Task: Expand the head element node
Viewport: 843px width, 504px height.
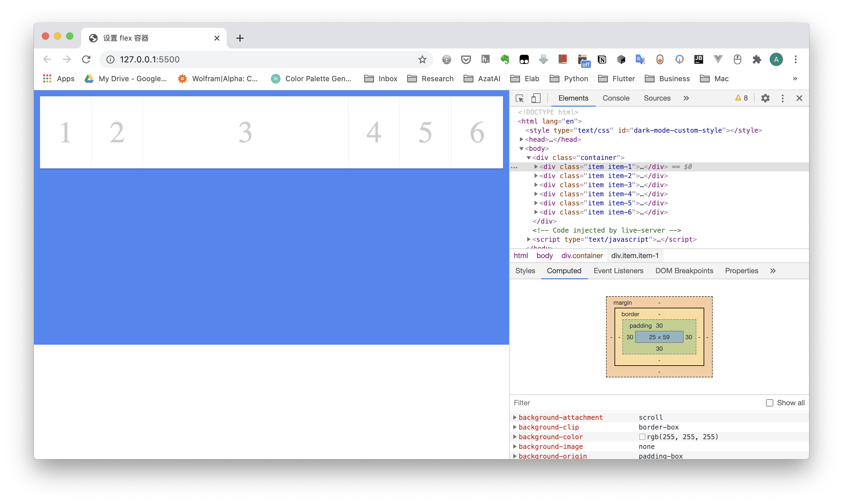Action: (521, 139)
